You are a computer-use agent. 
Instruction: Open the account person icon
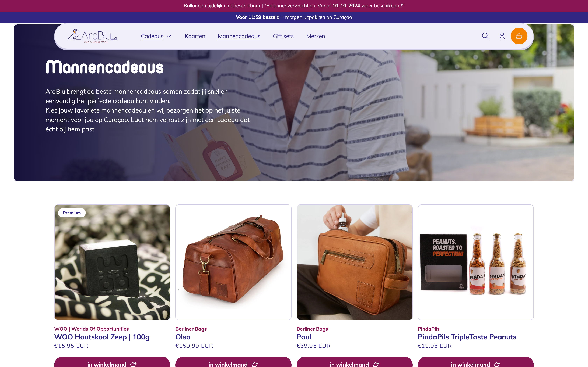click(x=502, y=36)
